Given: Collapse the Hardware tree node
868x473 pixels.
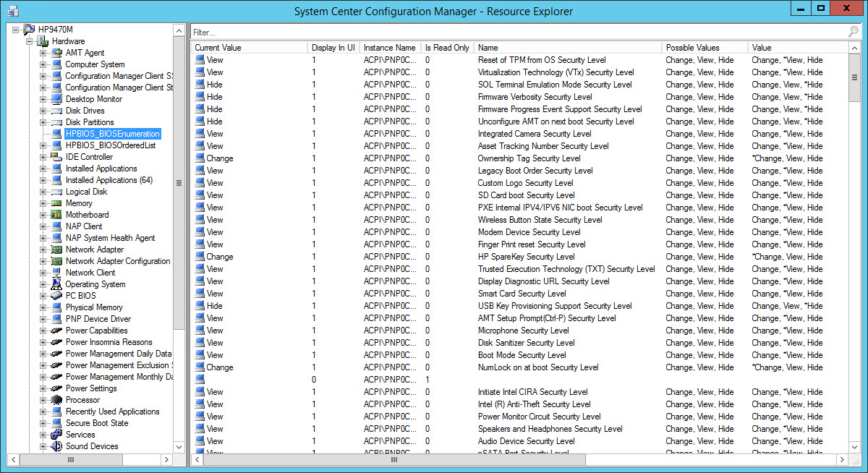Looking at the screenshot, I should pyautogui.click(x=30, y=41).
